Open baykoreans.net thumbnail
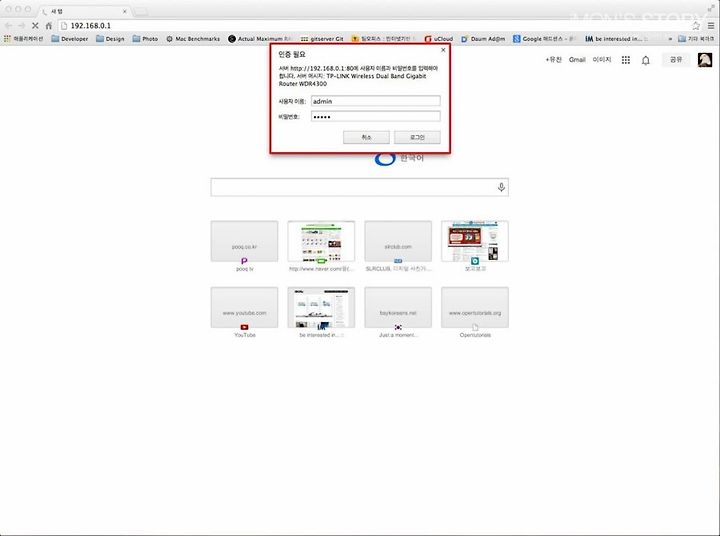The image size is (720, 536). [398, 307]
